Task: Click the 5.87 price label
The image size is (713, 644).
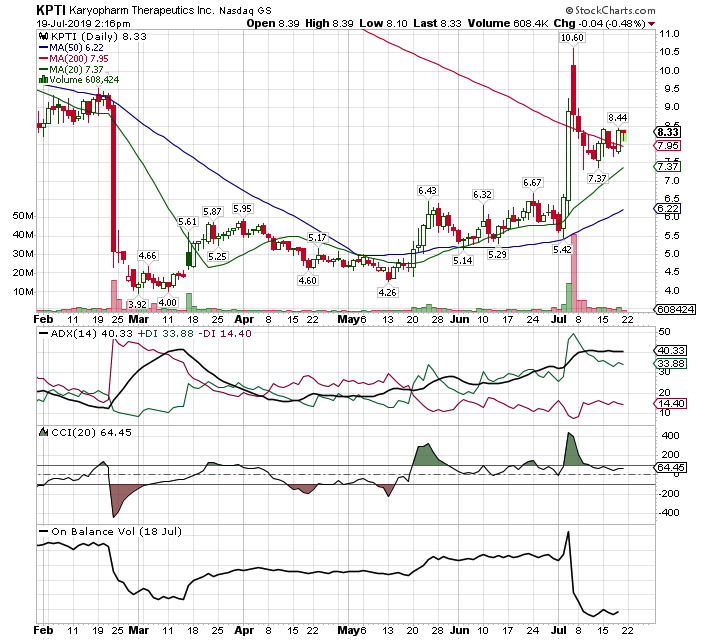Action: point(212,211)
